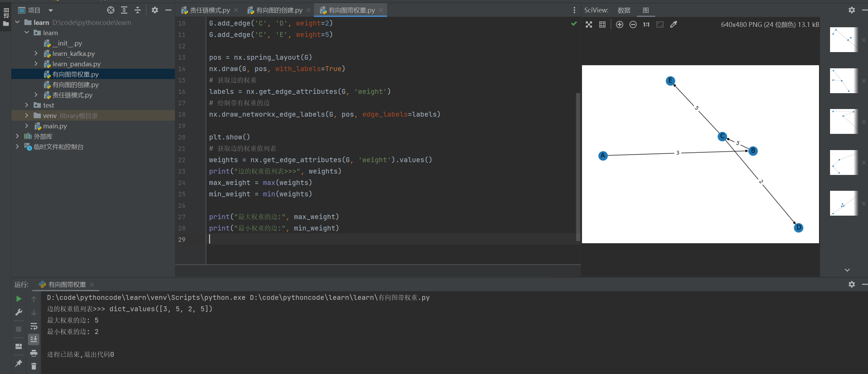Toggle soft-wrap in run console
The width and height of the screenshot is (868, 374).
(34, 326)
